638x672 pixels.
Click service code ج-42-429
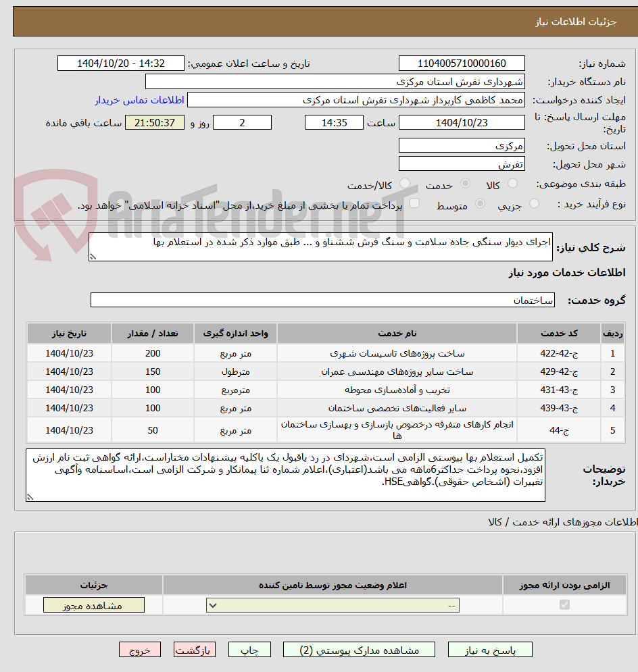(559, 371)
